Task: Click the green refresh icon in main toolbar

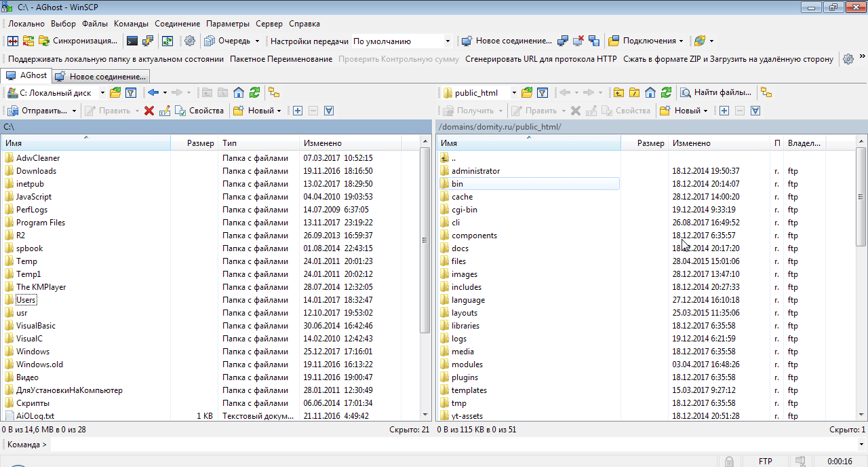Action: 167,41
